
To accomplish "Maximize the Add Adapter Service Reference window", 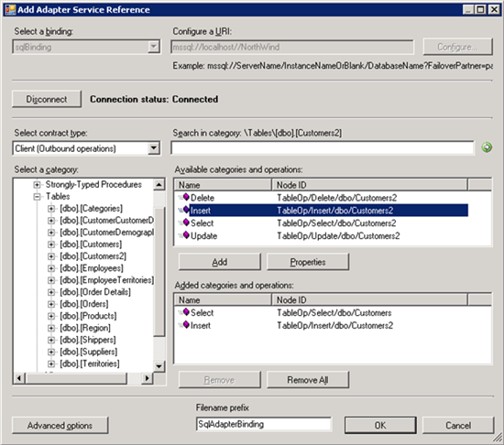I will click(x=480, y=9).
